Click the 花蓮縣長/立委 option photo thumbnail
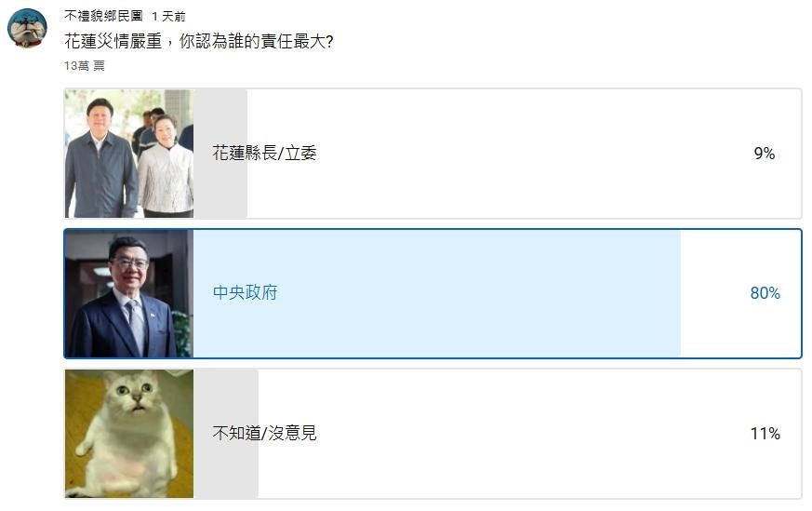Viewport: 812px width, 511px height. [129, 154]
